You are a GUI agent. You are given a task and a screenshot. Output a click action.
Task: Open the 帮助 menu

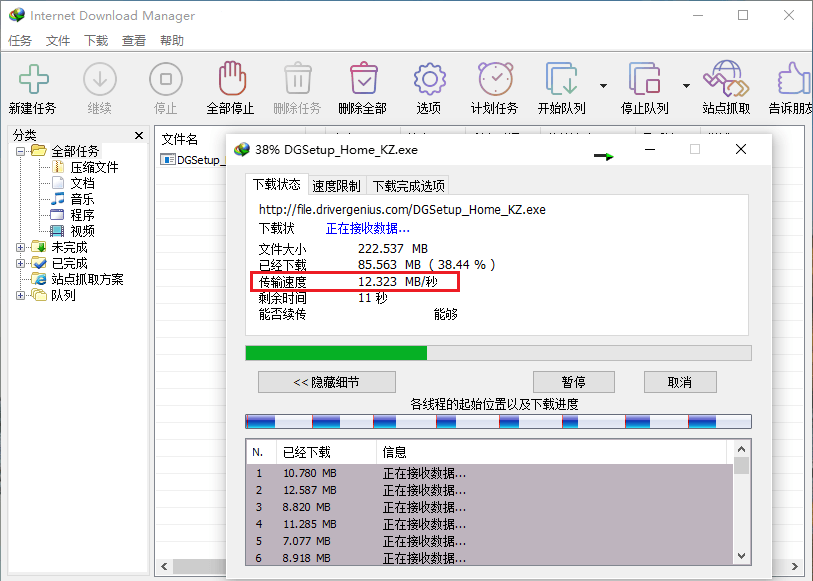point(172,40)
